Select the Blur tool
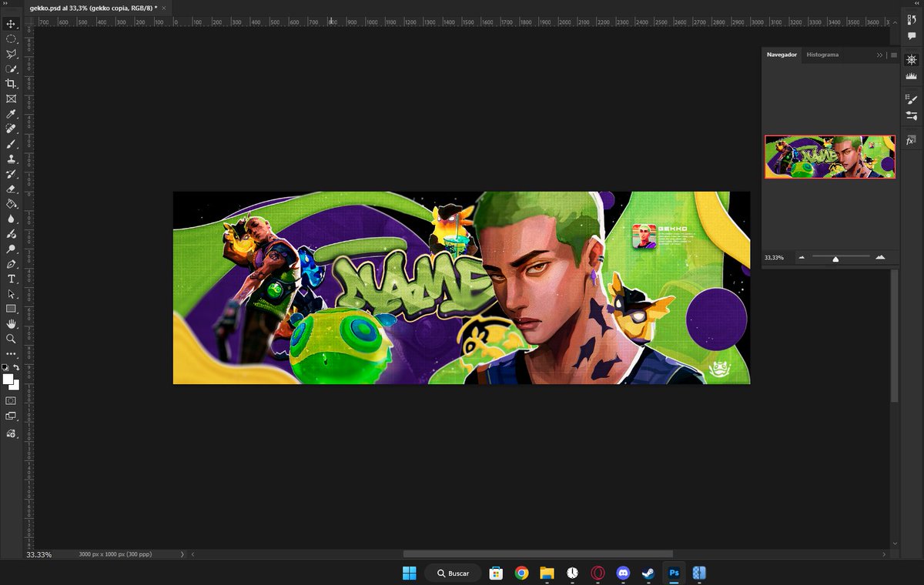 pos(11,219)
